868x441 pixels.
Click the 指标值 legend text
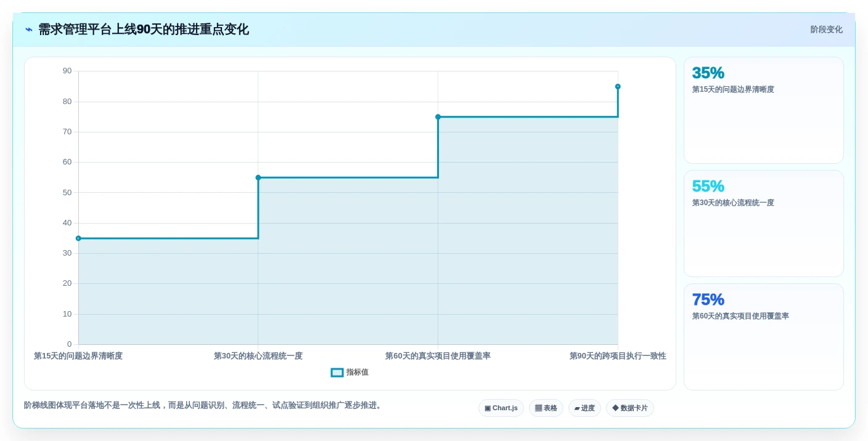(358, 373)
